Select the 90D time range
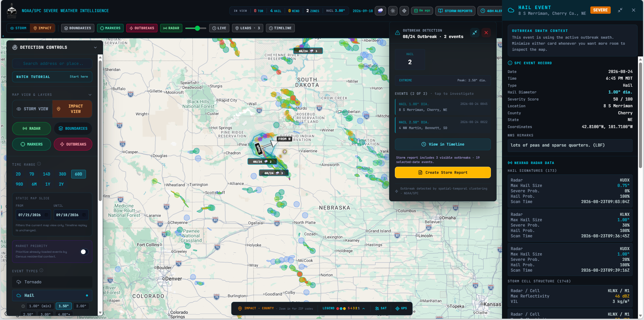644x320 pixels. point(19,184)
